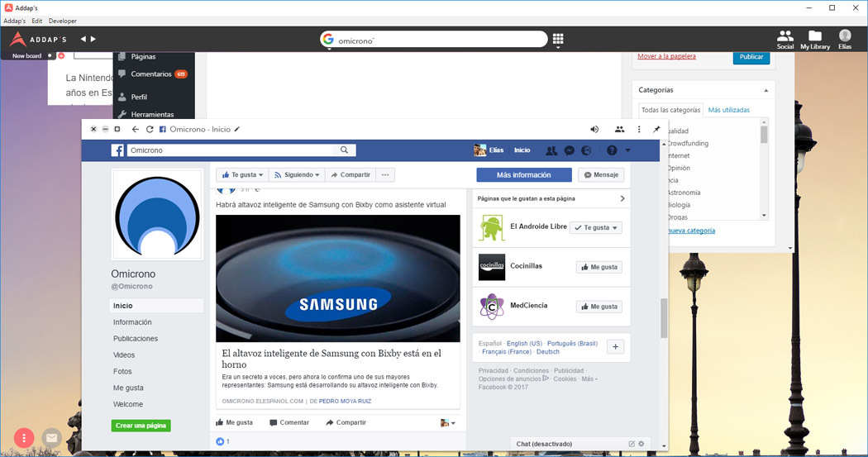Open Herramientas in WordPress sidebar
The image size is (868, 457).
pyautogui.click(x=153, y=114)
